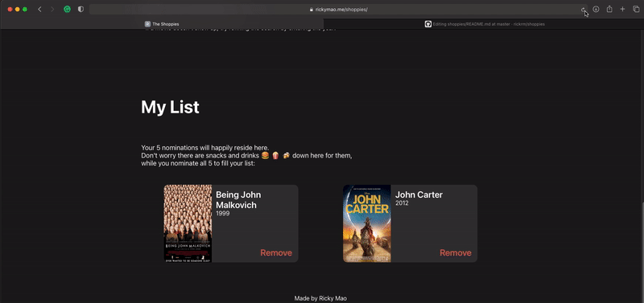The width and height of the screenshot is (644, 303).
Task: Open the share sheet icon
Action: tap(609, 9)
